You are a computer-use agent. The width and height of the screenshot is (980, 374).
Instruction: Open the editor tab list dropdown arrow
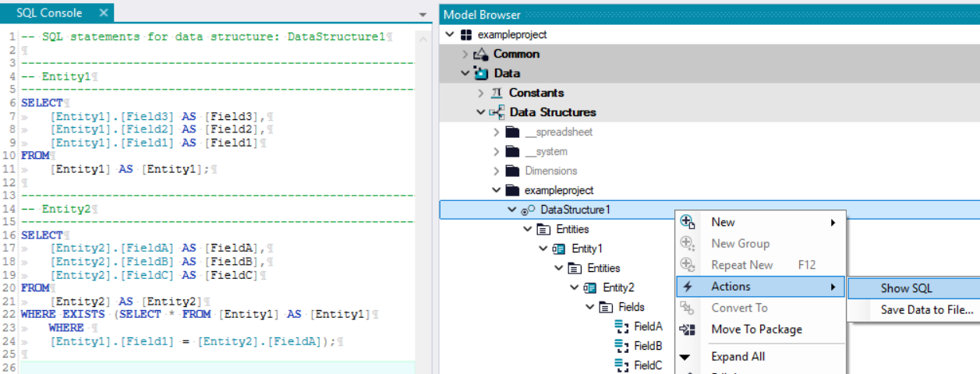pos(423,15)
